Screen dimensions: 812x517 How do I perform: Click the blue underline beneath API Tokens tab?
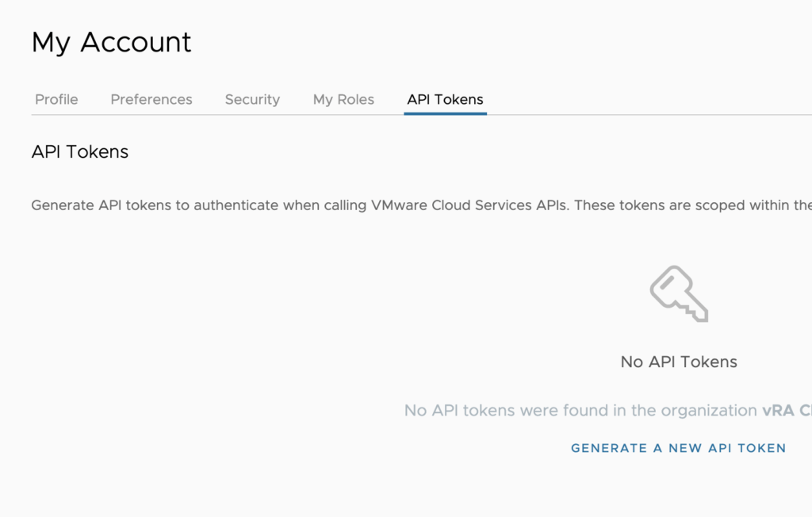click(x=445, y=113)
